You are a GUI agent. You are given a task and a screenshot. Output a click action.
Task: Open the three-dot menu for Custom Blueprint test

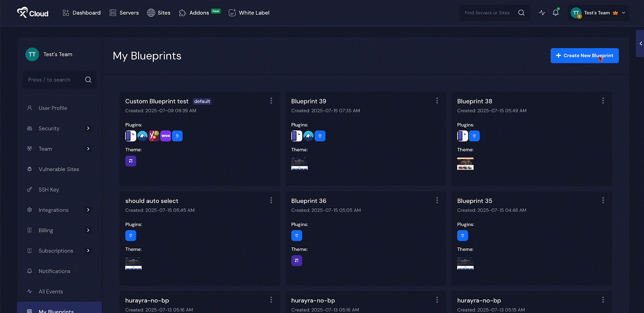point(271,101)
